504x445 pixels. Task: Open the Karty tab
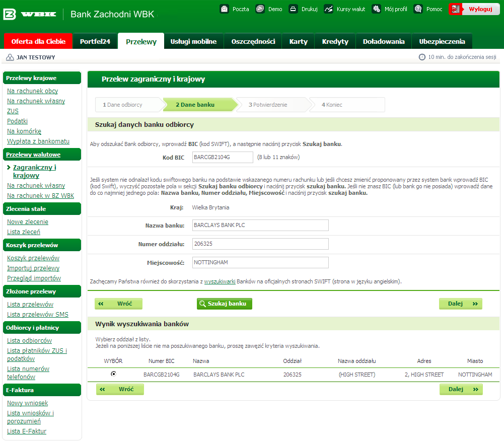click(x=298, y=41)
